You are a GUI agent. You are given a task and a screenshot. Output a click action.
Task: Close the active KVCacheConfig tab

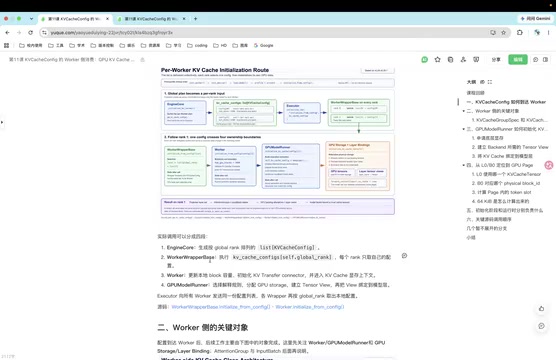(107, 19)
